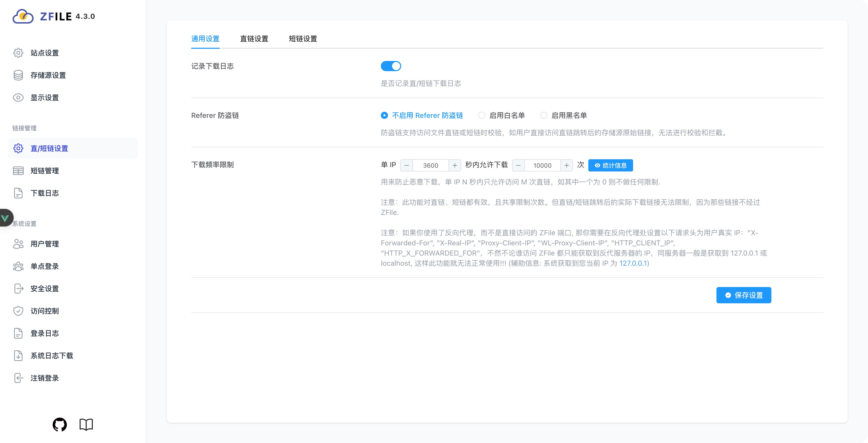Click the 直/短链设置 gear icon

point(18,148)
